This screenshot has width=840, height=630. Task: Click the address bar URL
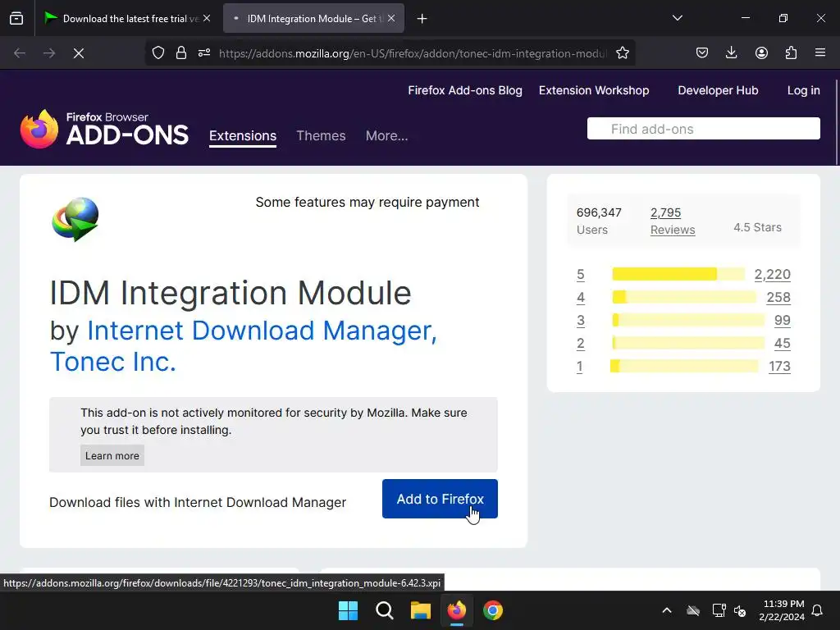(x=413, y=53)
